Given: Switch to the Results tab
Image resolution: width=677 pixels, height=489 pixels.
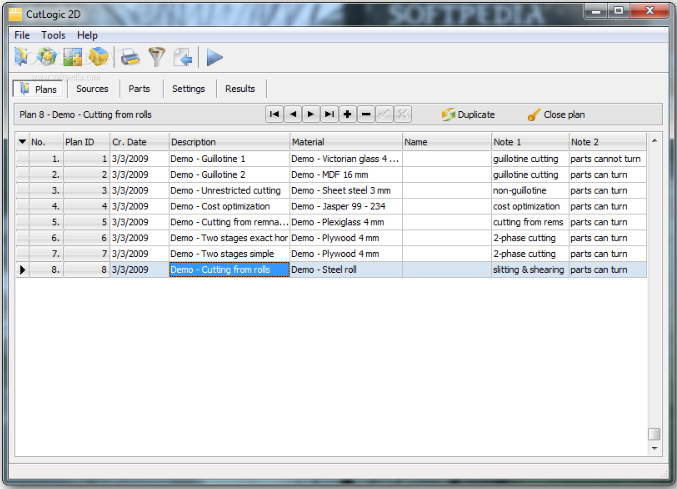Looking at the screenshot, I should (240, 89).
